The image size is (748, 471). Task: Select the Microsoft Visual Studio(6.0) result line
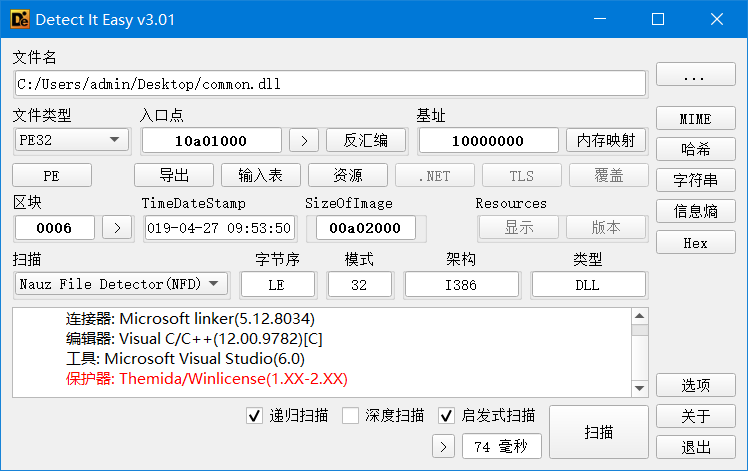[185, 358]
